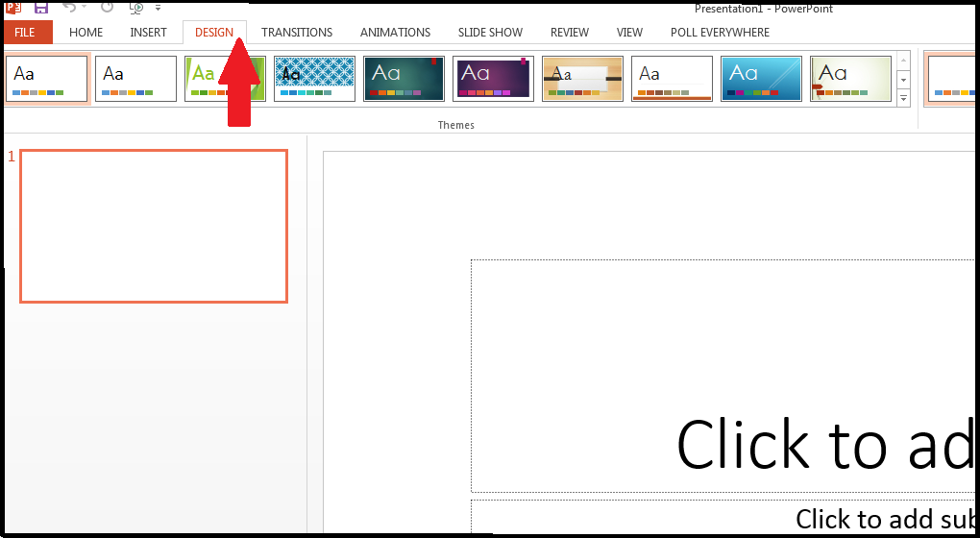
Task: Open the TRANSITIONS tab
Action: pyautogui.click(x=297, y=33)
